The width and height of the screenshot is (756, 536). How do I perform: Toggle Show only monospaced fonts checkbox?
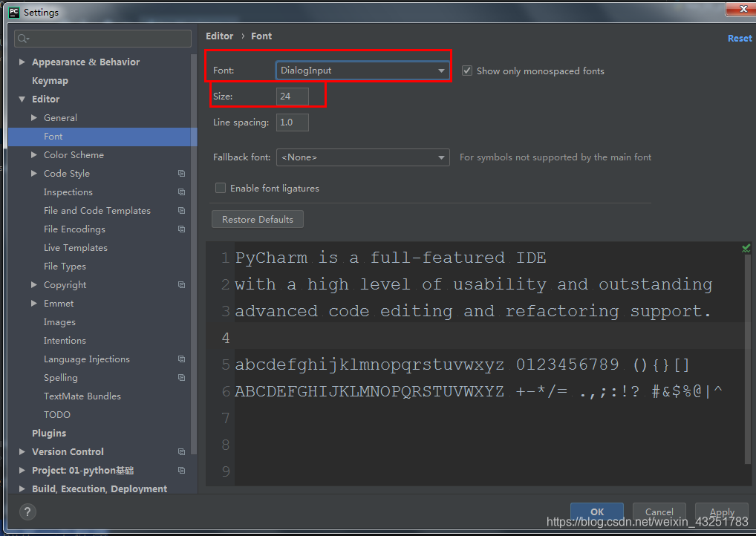[466, 71]
